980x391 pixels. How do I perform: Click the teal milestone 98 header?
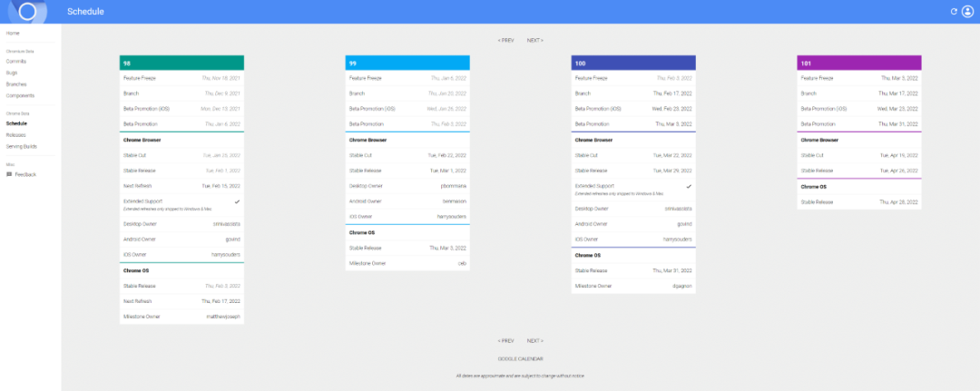pos(181,63)
